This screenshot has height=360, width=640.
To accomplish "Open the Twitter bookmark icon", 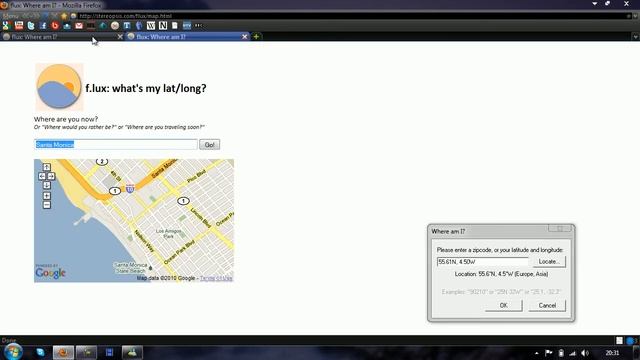I will 31,26.
